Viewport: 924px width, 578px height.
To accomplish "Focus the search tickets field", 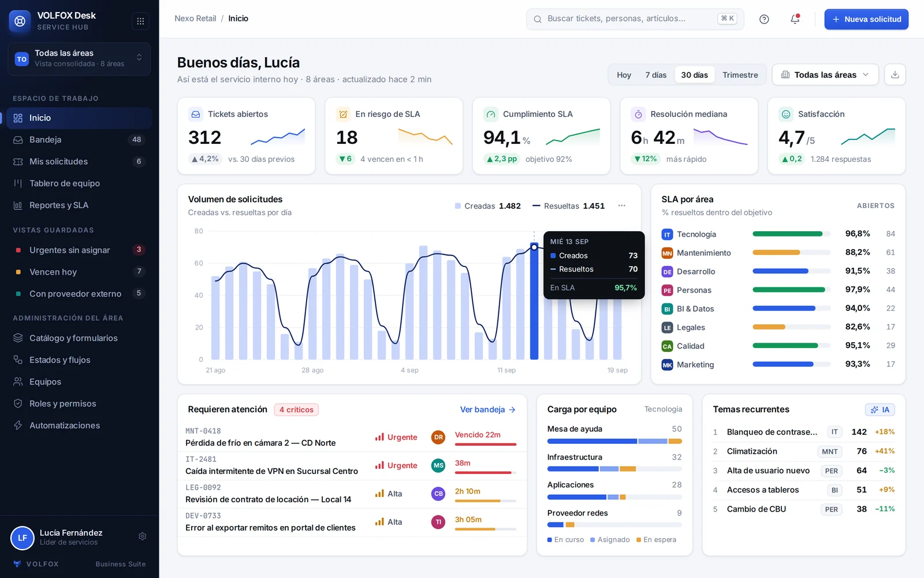I will 635,19.
